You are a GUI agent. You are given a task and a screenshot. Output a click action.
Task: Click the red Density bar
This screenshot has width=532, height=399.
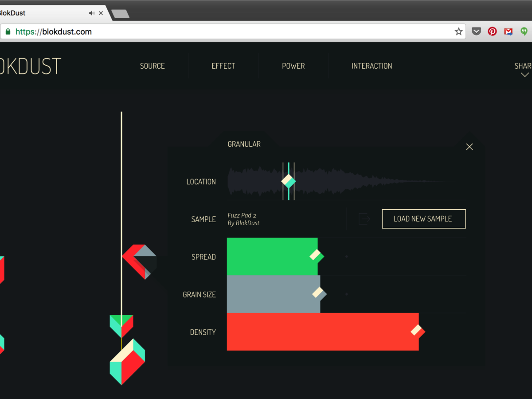click(323, 332)
